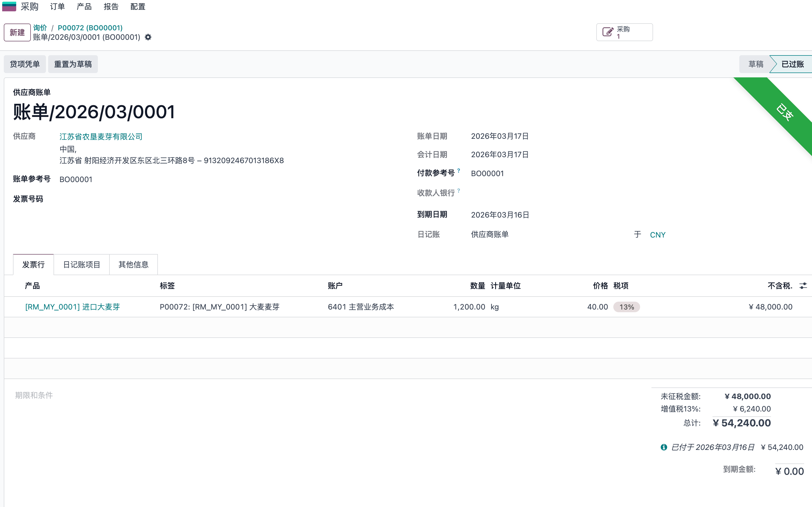Click the 询价 breadcrumb link
Screen dimensions: 812x507
40,28
